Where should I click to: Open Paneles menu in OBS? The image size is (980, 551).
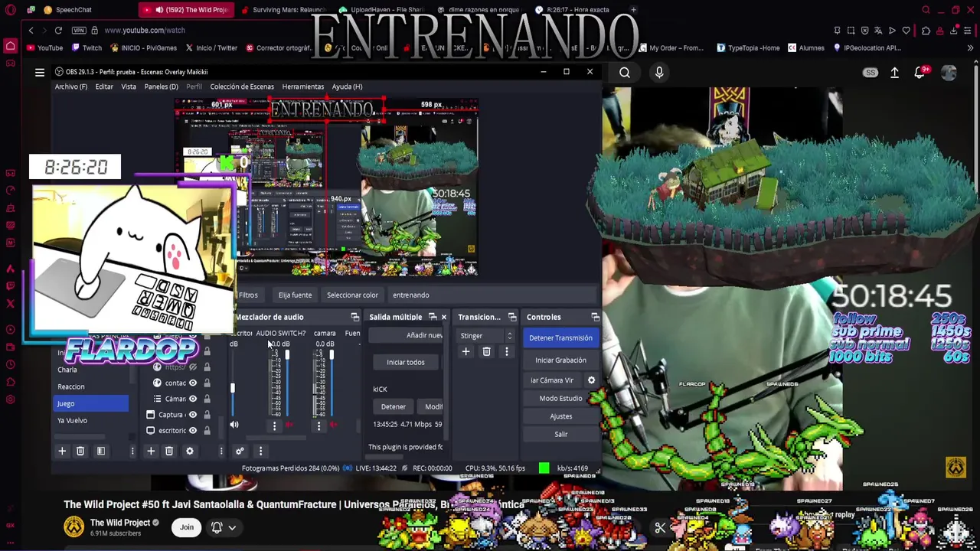pyautogui.click(x=161, y=86)
